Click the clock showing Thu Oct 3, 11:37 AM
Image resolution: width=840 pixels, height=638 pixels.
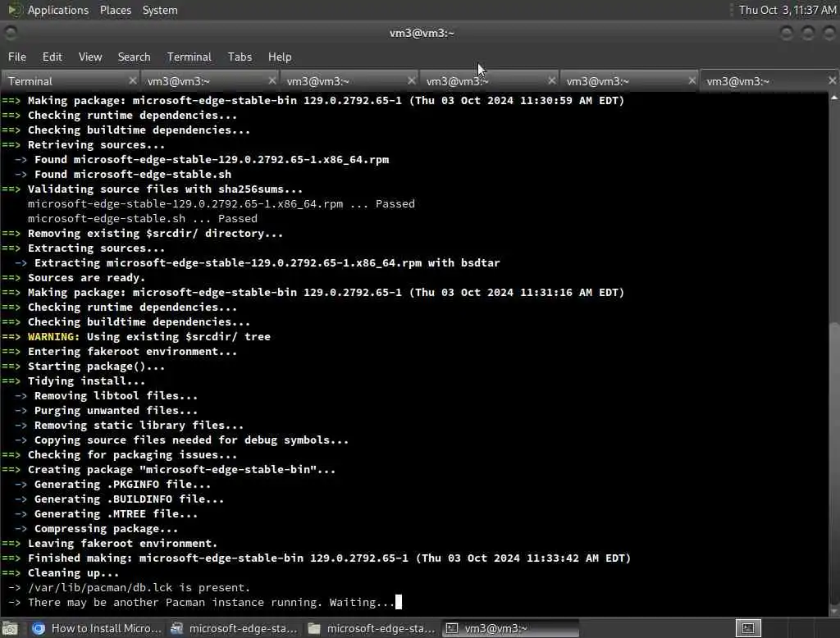[787, 10]
